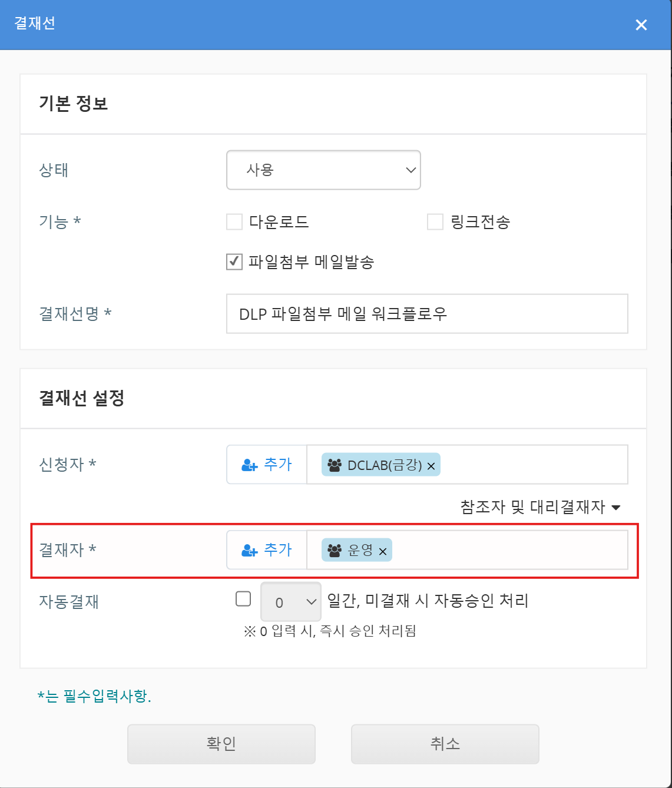Close the 결재선 dialog with X
This screenshot has height=788, width=672.
tap(641, 25)
